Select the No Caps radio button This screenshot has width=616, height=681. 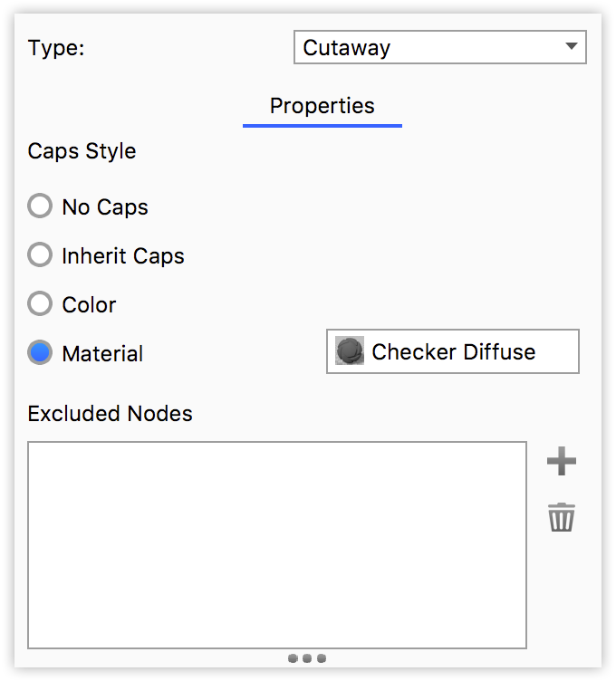(40, 206)
